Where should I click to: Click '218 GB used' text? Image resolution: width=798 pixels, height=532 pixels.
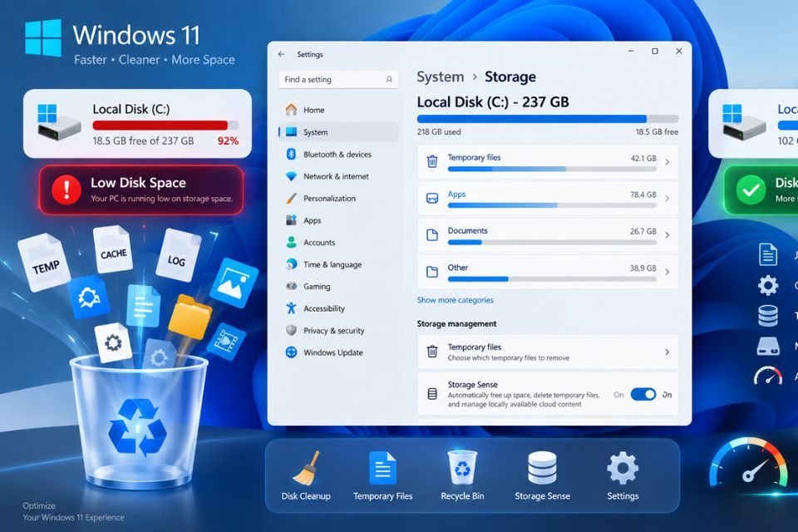pos(439,132)
